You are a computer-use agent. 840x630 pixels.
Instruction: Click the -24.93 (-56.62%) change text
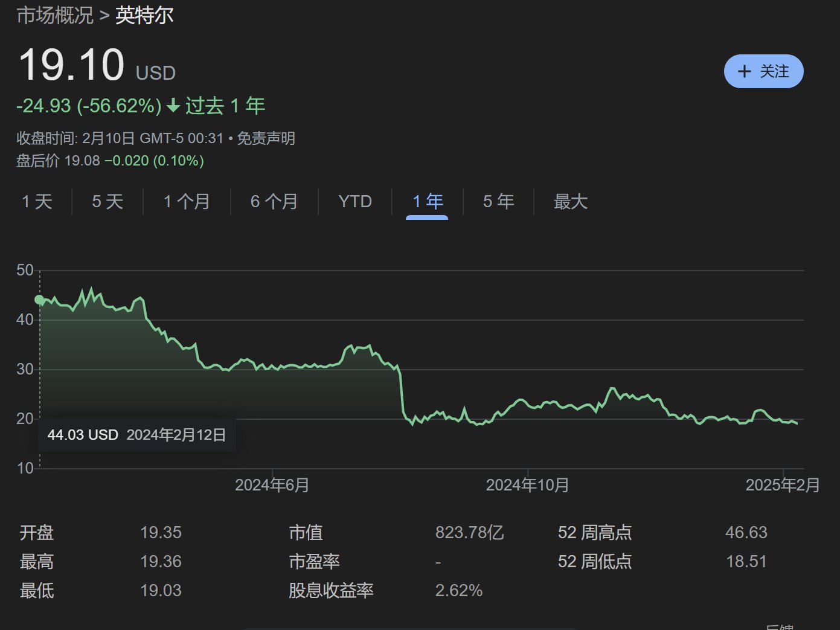(x=89, y=106)
